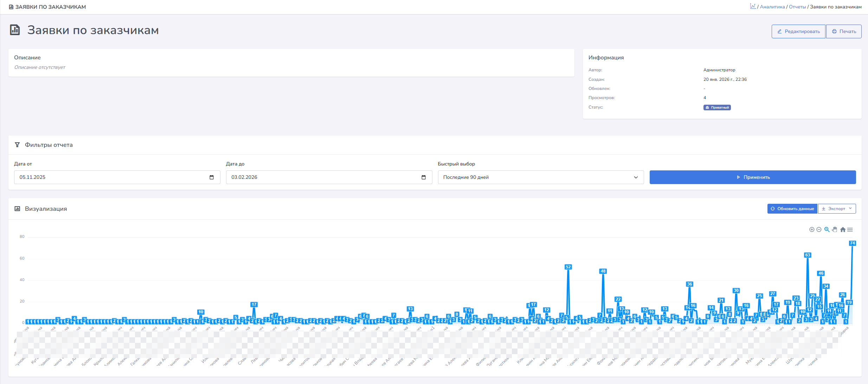Reset chart zoom with the home icon
Viewport: 868px width, 384px height.
(x=843, y=229)
